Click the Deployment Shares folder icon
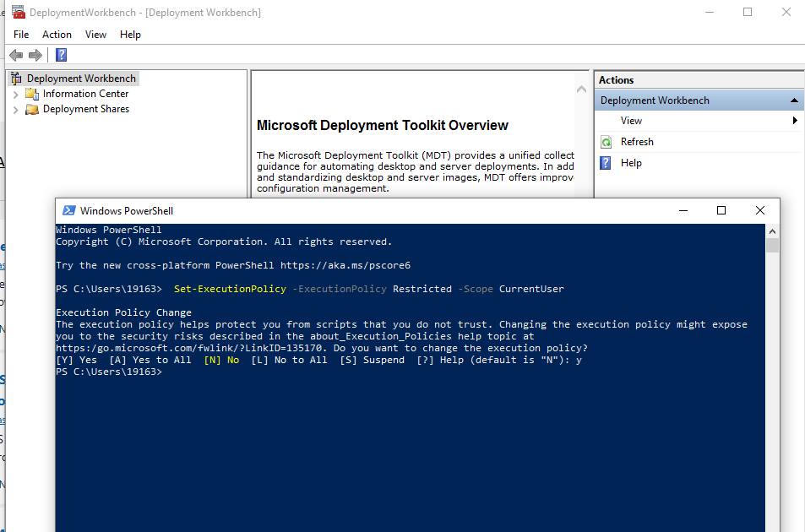The height and width of the screenshot is (532, 805). point(32,109)
